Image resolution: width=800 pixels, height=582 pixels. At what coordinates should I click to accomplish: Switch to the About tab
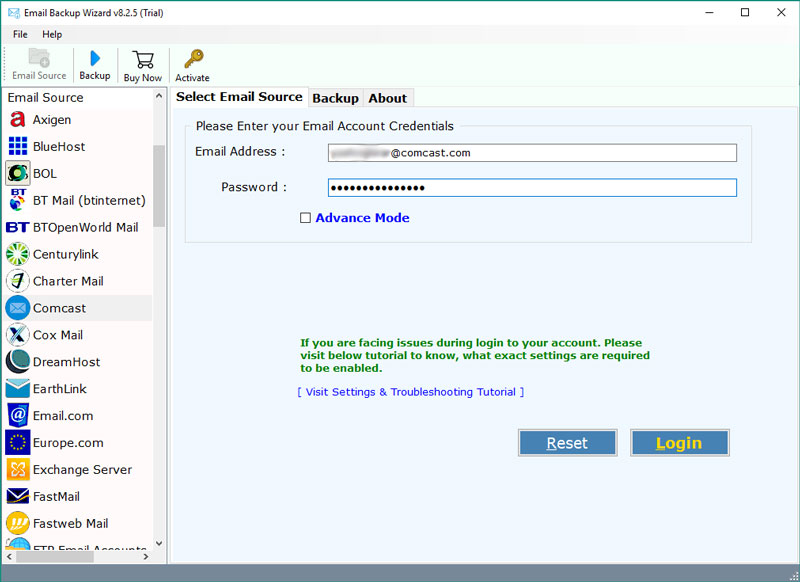click(388, 98)
